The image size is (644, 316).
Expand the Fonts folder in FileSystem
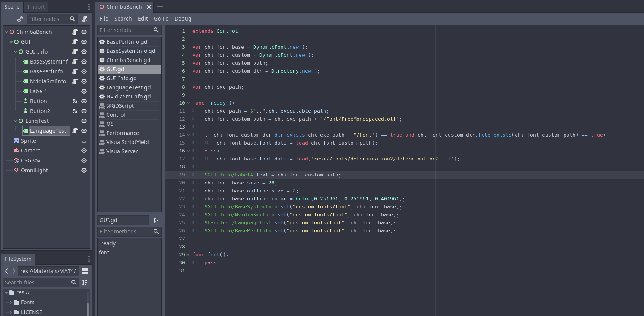tap(11, 302)
